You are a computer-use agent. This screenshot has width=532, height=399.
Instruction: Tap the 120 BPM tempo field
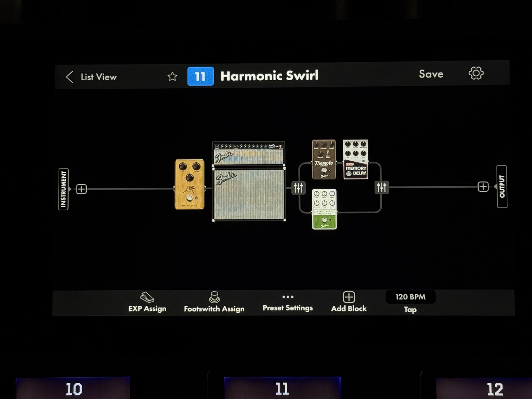click(x=410, y=297)
